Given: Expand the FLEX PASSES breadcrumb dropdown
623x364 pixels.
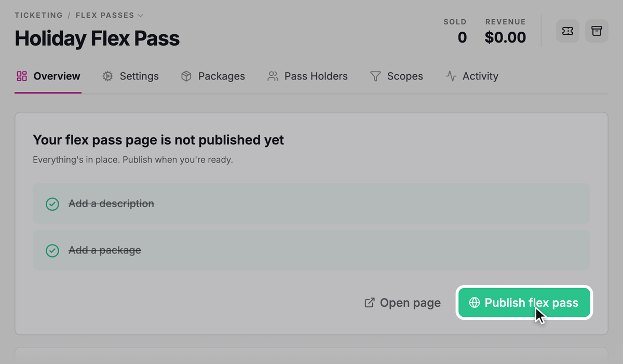Looking at the screenshot, I should click(x=110, y=16).
